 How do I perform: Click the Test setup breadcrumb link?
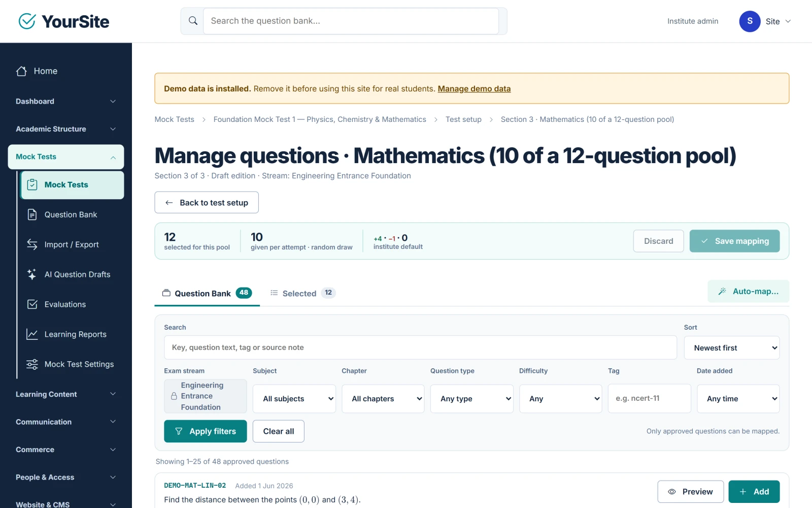(x=463, y=119)
